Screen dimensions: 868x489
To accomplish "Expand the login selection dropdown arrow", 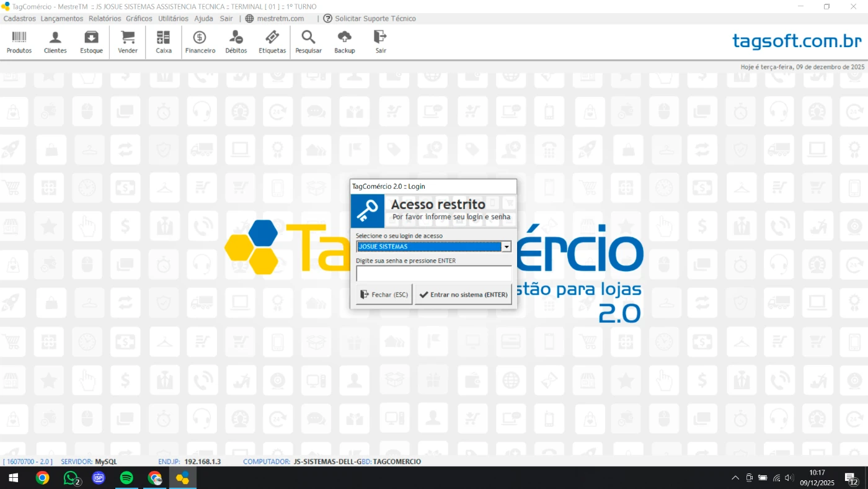I will (x=507, y=247).
